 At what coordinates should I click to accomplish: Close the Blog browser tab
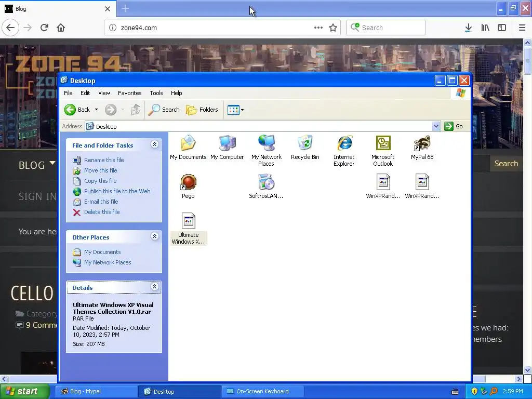tap(108, 9)
